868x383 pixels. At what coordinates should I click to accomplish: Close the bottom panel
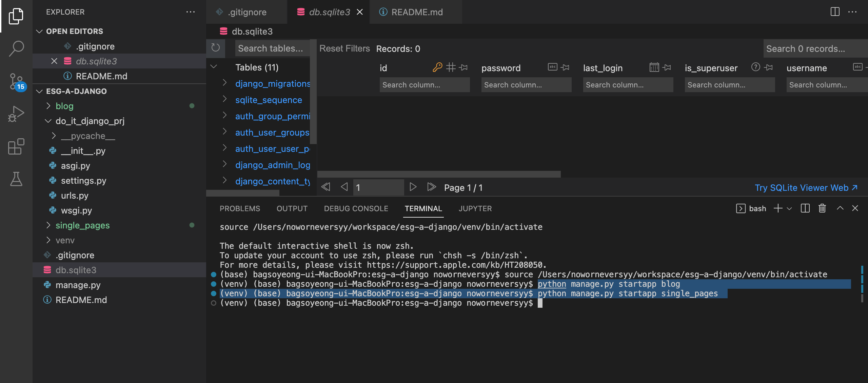point(855,208)
